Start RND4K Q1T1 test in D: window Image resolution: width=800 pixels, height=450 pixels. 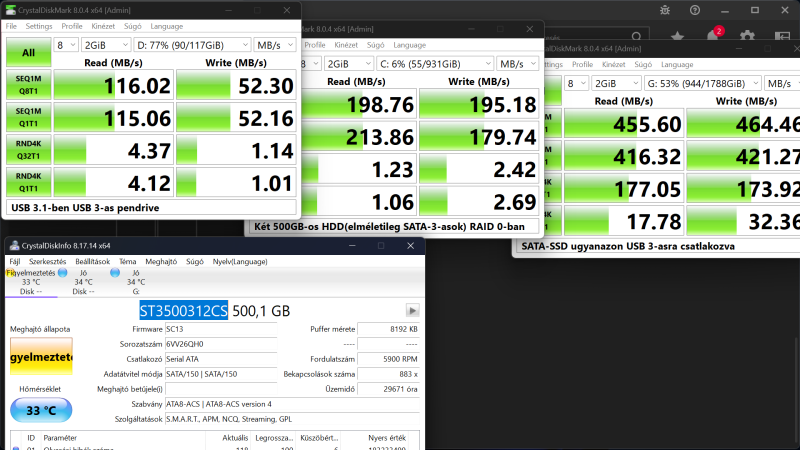point(29,182)
